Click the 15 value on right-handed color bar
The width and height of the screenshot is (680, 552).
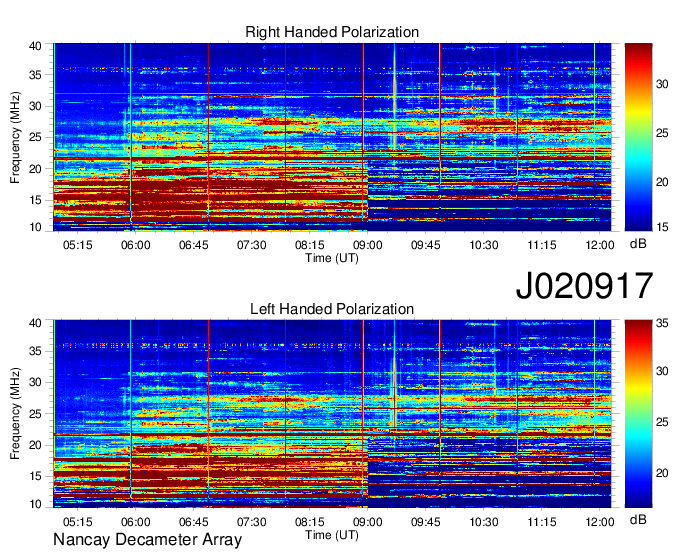[x=662, y=227]
